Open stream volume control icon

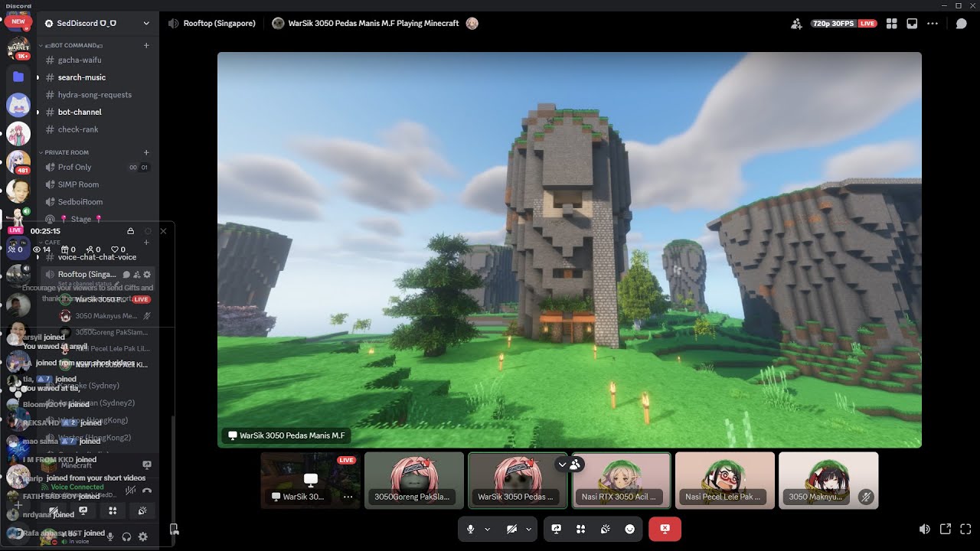pyautogui.click(x=925, y=529)
